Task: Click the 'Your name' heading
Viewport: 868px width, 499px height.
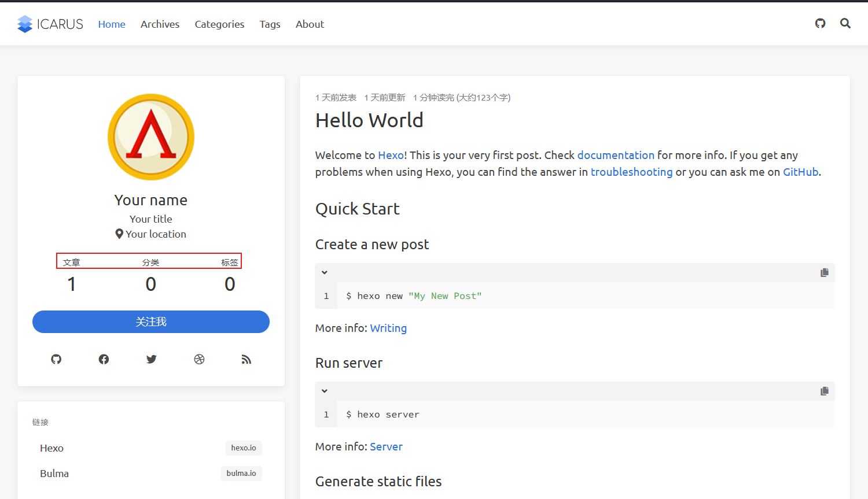Action: (151, 200)
